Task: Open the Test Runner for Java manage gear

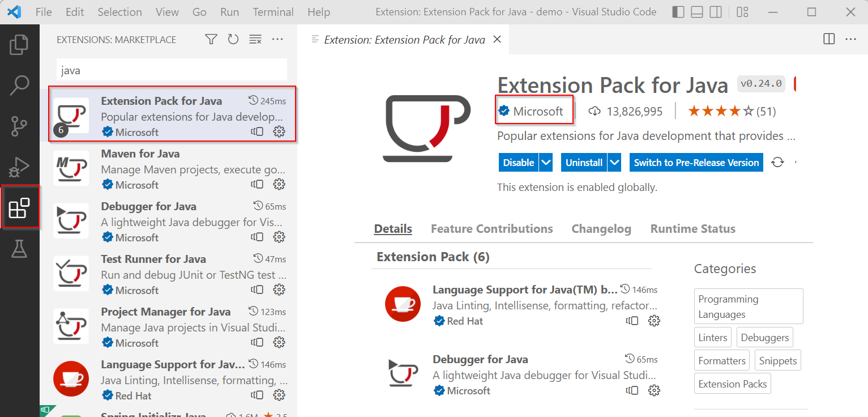Action: pyautogui.click(x=279, y=290)
